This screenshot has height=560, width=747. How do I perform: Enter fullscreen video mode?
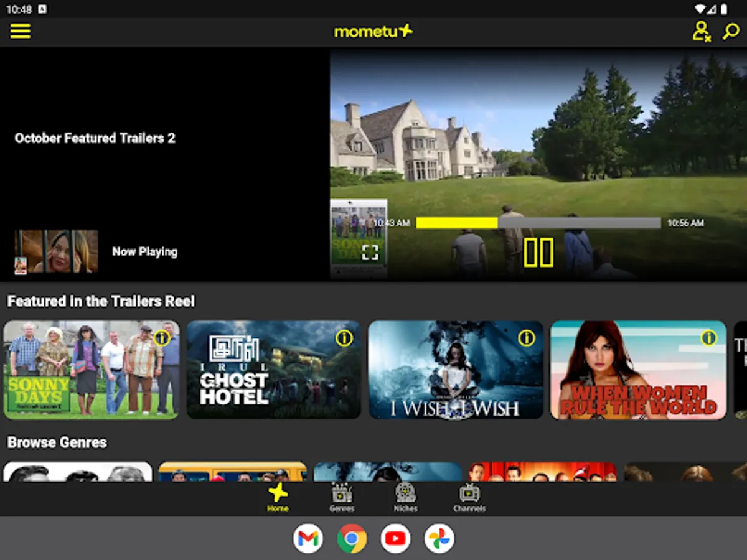pyautogui.click(x=370, y=252)
